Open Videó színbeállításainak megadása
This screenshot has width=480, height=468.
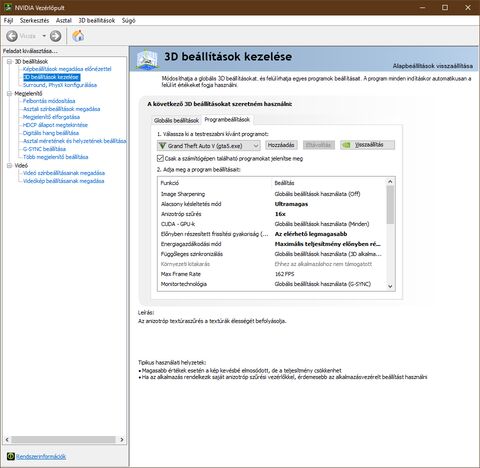click(x=64, y=173)
